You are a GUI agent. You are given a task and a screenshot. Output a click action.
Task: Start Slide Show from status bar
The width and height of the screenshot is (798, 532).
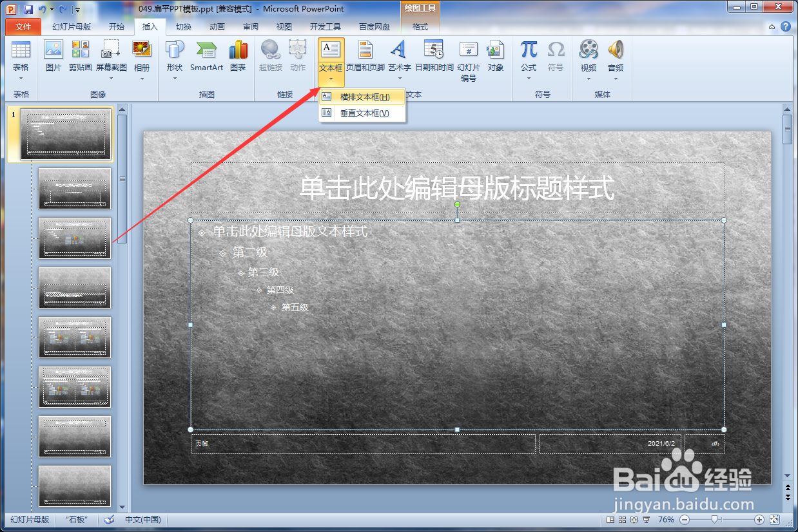tap(646, 519)
